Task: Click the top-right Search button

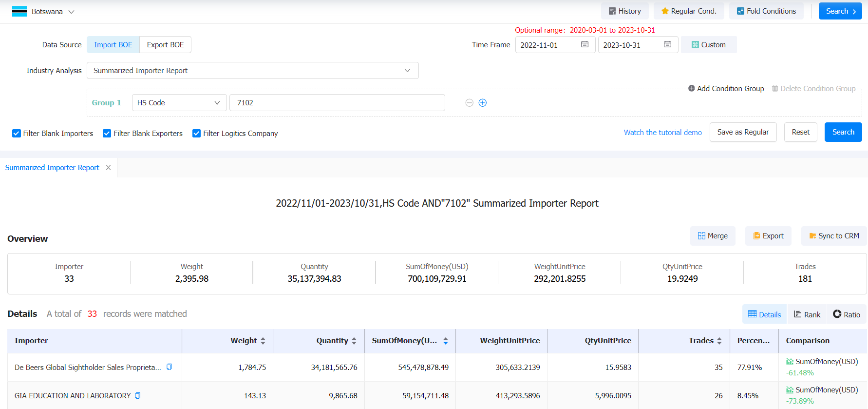Action: tap(840, 11)
